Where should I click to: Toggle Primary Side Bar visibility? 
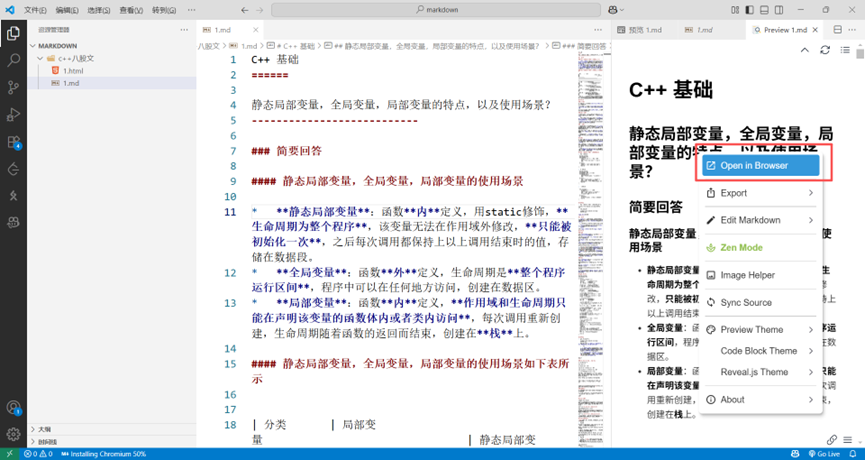(750, 10)
